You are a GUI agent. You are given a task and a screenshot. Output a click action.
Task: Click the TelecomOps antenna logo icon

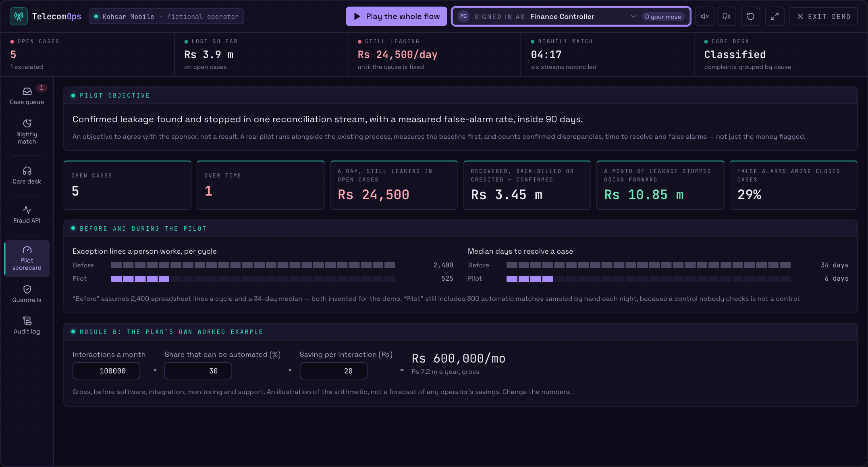pyautogui.click(x=19, y=17)
